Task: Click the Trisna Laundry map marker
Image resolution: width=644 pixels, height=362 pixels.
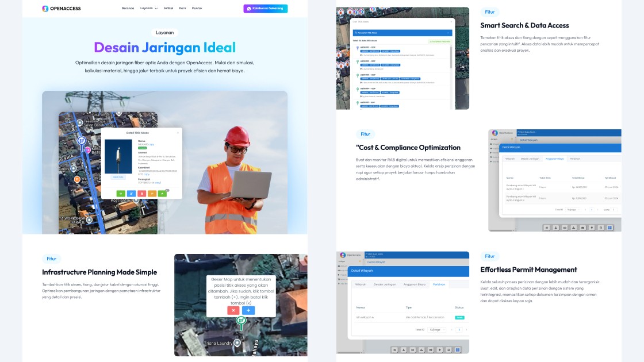Action: coord(237,342)
